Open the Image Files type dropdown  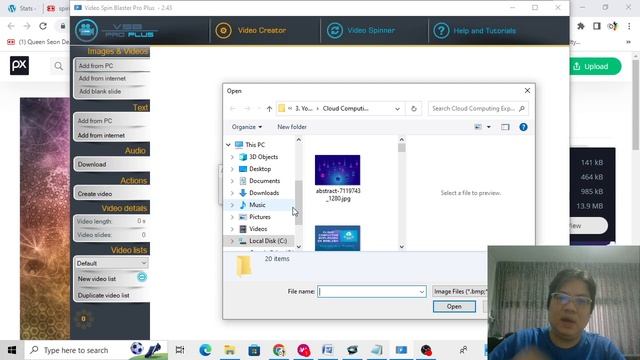pyautogui.click(x=460, y=291)
